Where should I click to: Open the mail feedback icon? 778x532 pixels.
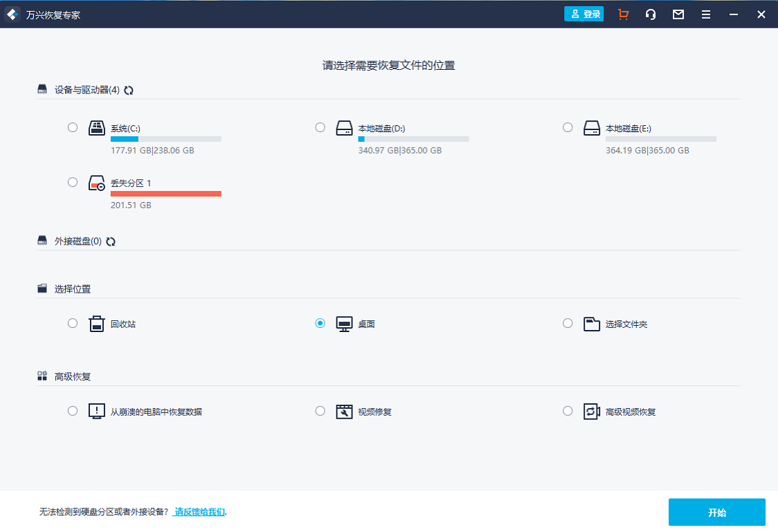click(678, 14)
